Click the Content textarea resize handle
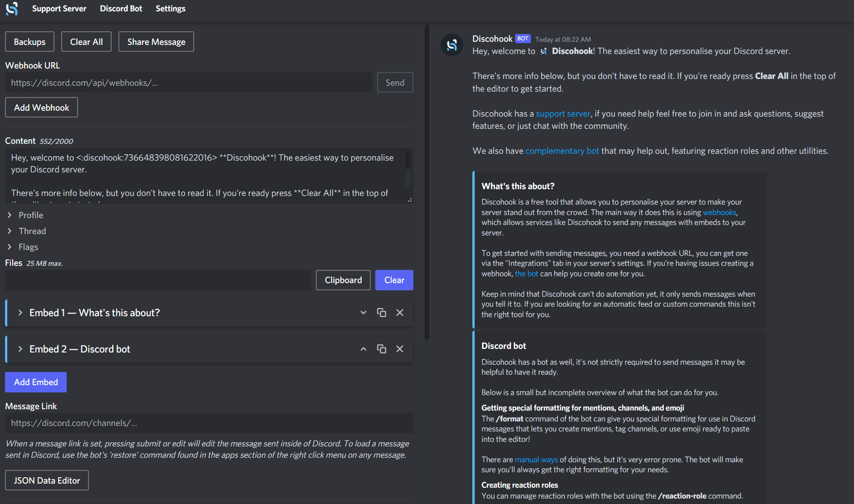This screenshot has width=854, height=504. [410, 200]
